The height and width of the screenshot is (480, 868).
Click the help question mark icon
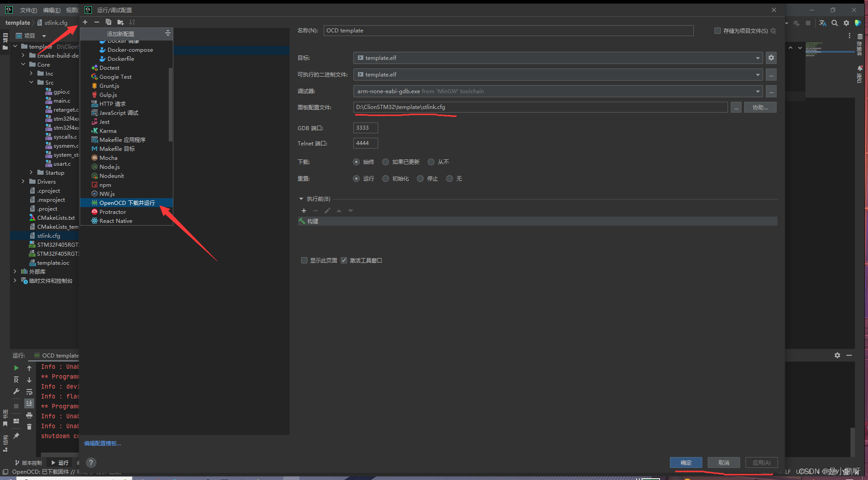91,462
